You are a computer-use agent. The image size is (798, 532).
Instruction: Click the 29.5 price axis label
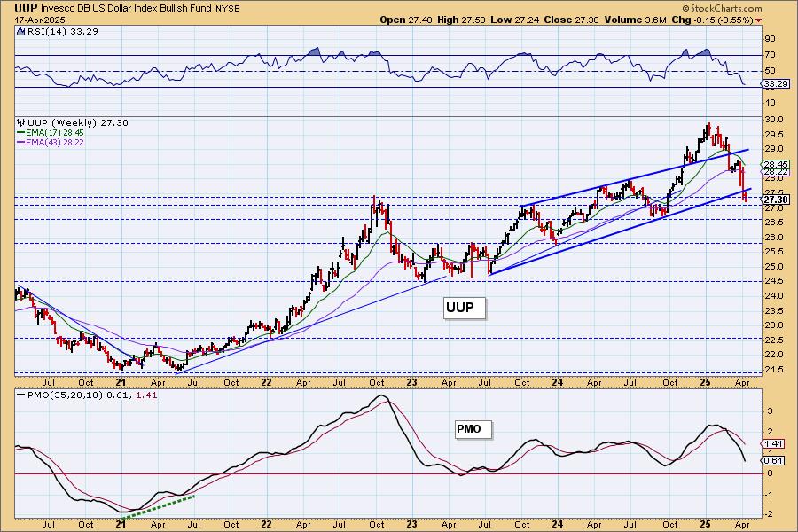(x=774, y=135)
